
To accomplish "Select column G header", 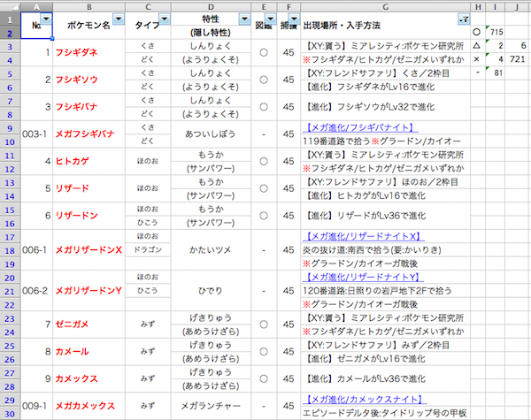I will [385, 7].
